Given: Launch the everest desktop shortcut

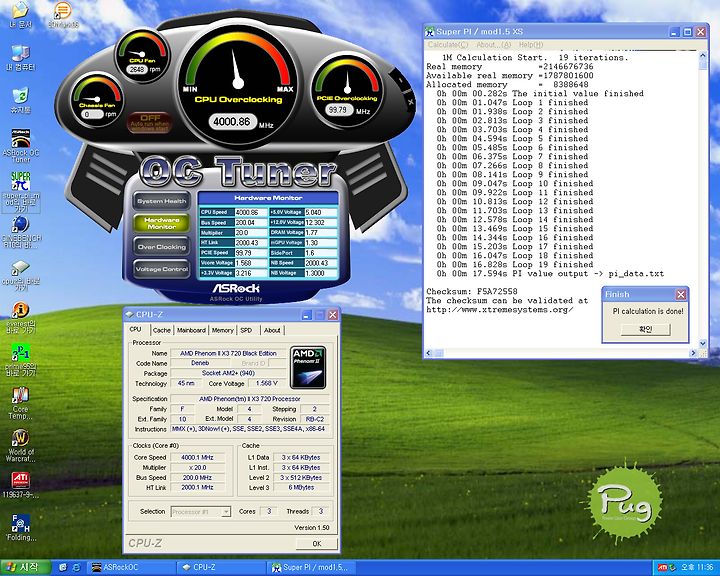Looking at the screenshot, I should pos(21,318).
